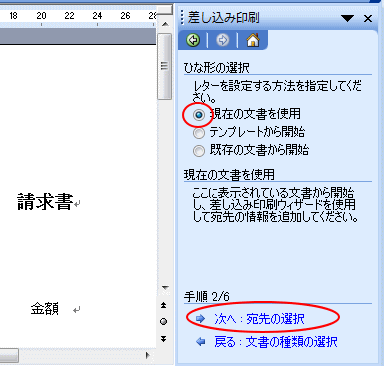Image resolution: width=384 pixels, height=366 pixels.
Task: Open the select browse object circle button
Action: tap(164, 322)
